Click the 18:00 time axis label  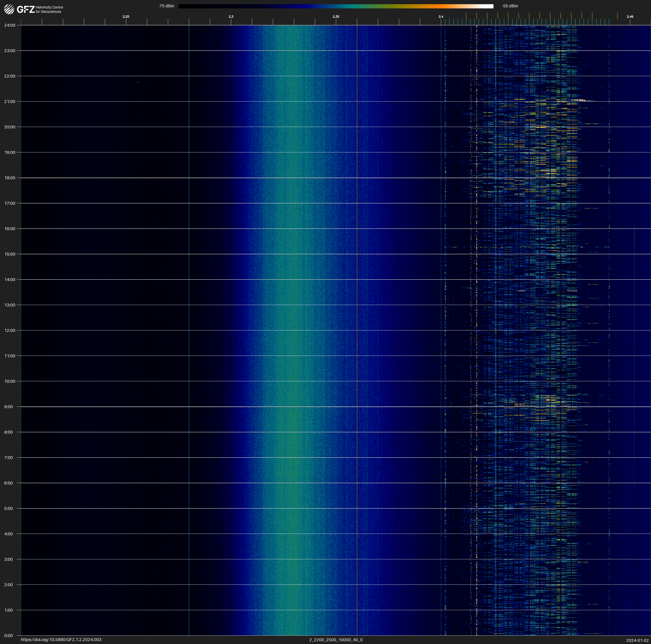pyautogui.click(x=10, y=178)
